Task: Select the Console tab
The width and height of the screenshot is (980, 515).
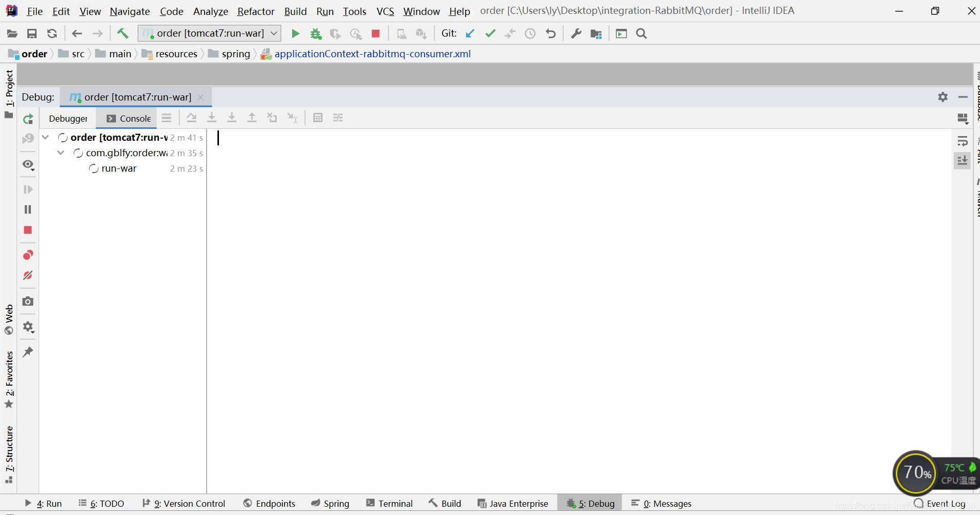Action: coord(129,119)
